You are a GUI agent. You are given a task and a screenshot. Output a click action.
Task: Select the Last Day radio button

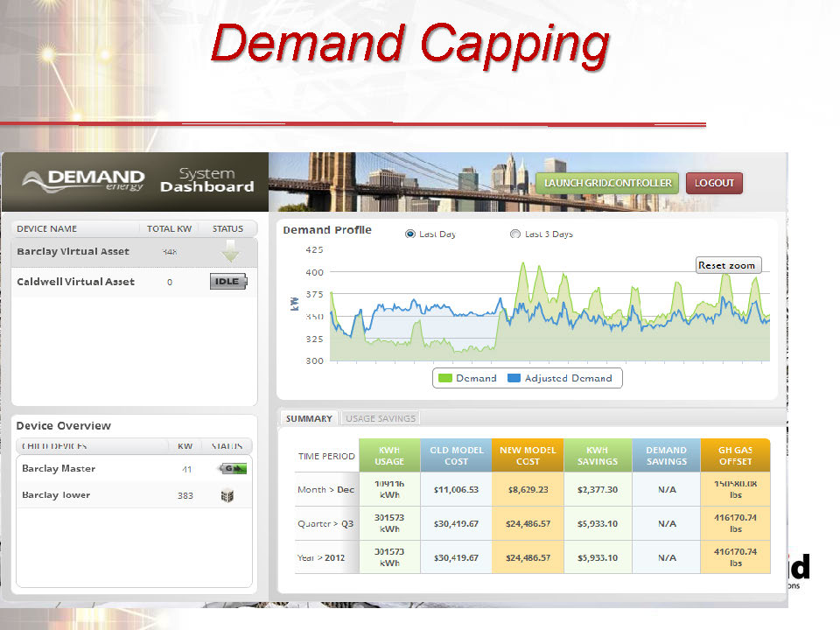pyautogui.click(x=410, y=234)
